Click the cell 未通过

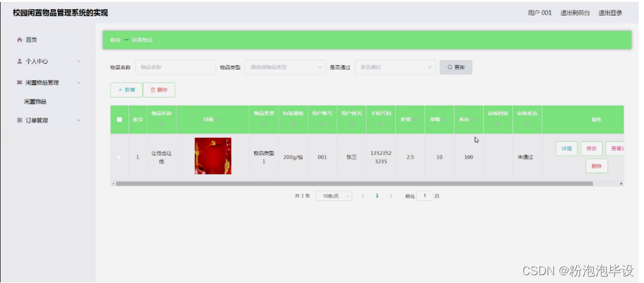tap(525, 157)
